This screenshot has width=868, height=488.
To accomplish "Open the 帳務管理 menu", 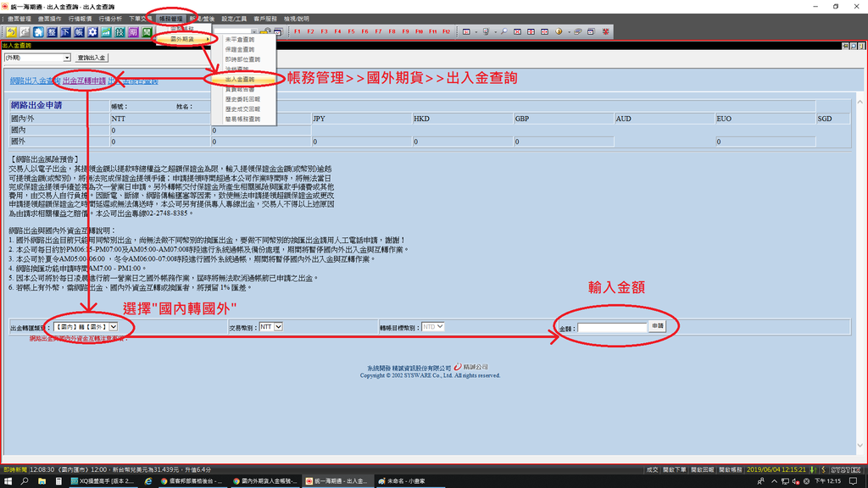I will pos(172,19).
